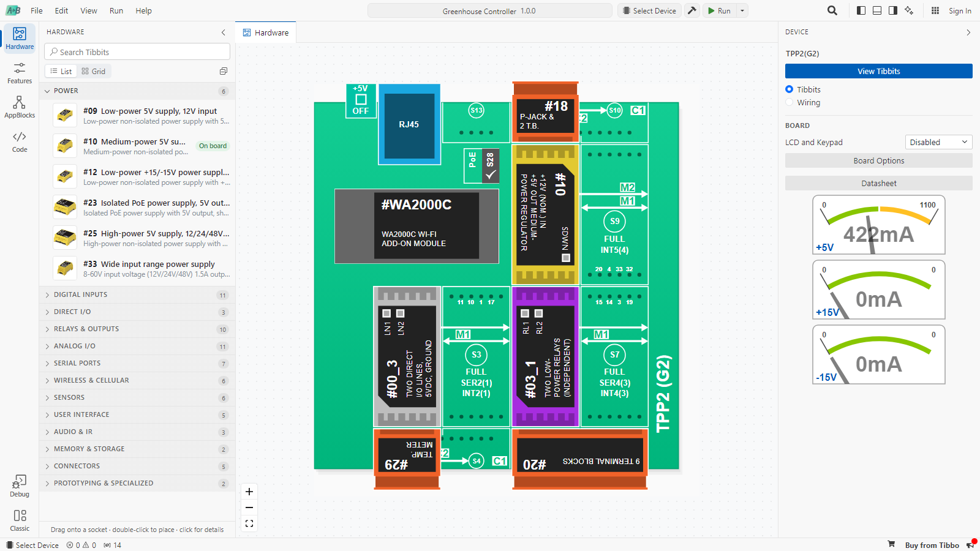Image resolution: width=980 pixels, height=551 pixels.
Task: Expand the DIGITAL INPUTS category
Action: 137,294
